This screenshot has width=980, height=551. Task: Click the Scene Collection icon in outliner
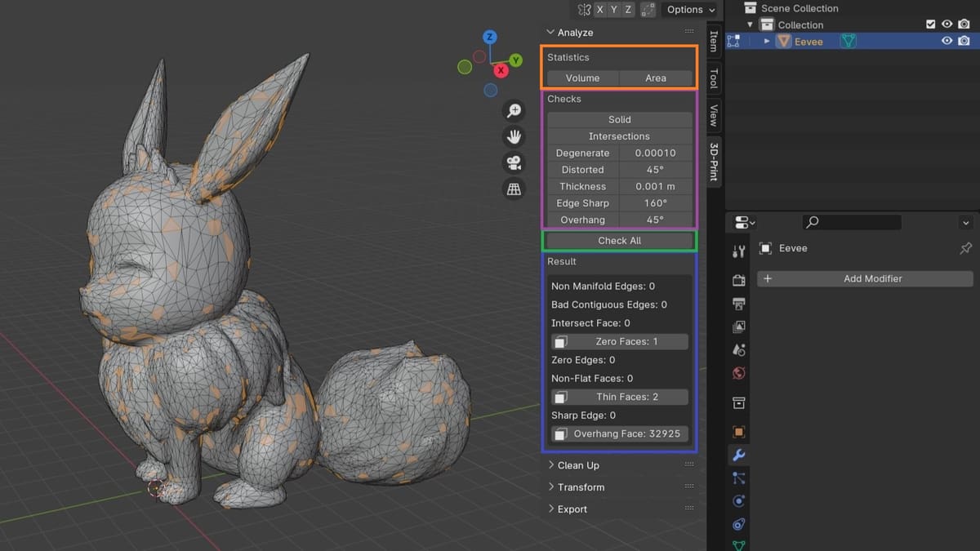(x=751, y=8)
